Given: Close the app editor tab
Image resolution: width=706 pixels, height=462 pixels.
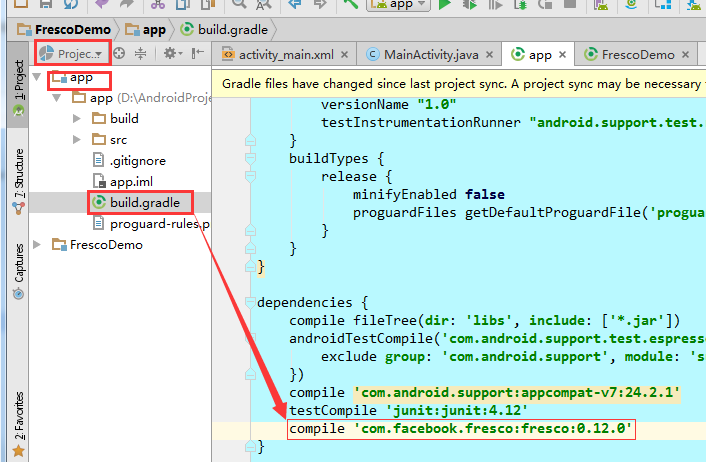Looking at the screenshot, I should [x=562, y=54].
